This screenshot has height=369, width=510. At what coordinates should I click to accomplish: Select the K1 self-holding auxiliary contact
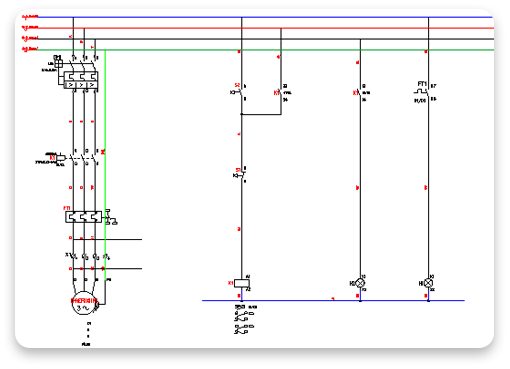pyautogui.click(x=282, y=93)
